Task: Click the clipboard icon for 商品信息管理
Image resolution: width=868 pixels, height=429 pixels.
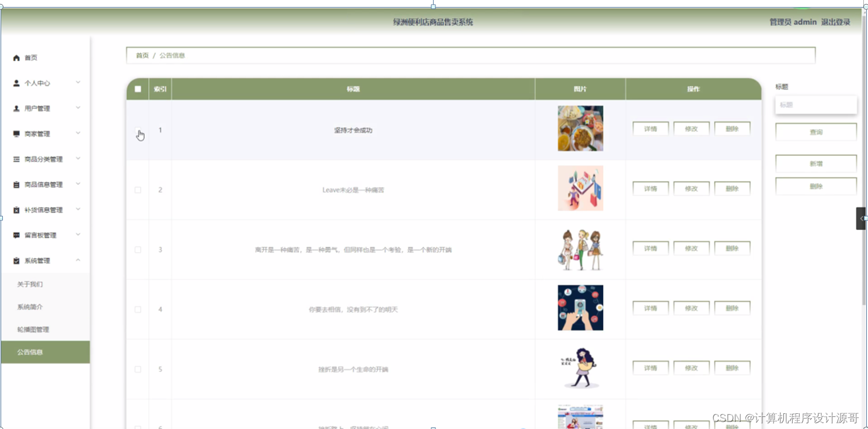Action: (16, 184)
